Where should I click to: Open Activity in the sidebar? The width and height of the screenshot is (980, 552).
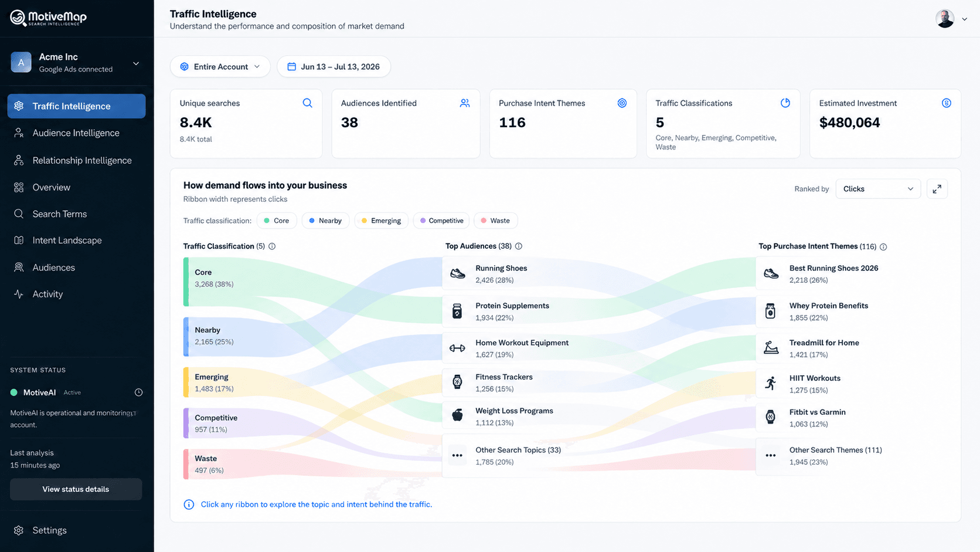tap(76, 294)
